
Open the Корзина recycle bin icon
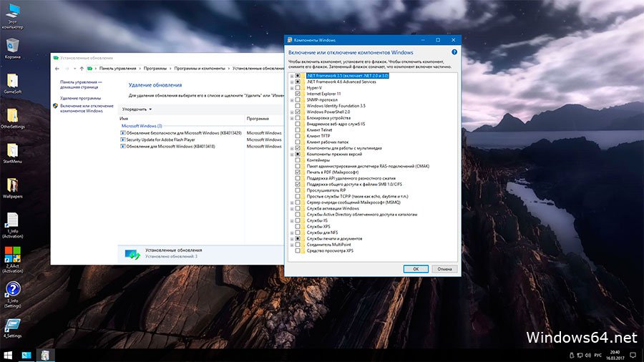12,45
